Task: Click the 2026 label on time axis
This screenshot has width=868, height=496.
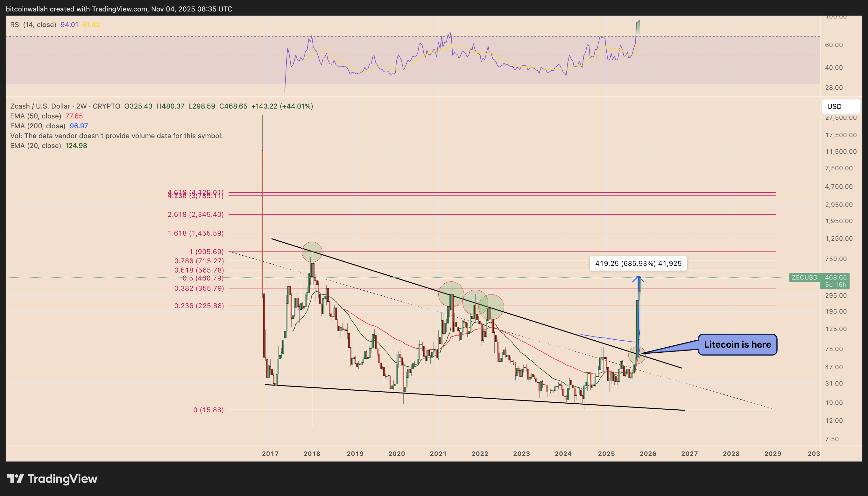Action: pyautogui.click(x=648, y=454)
